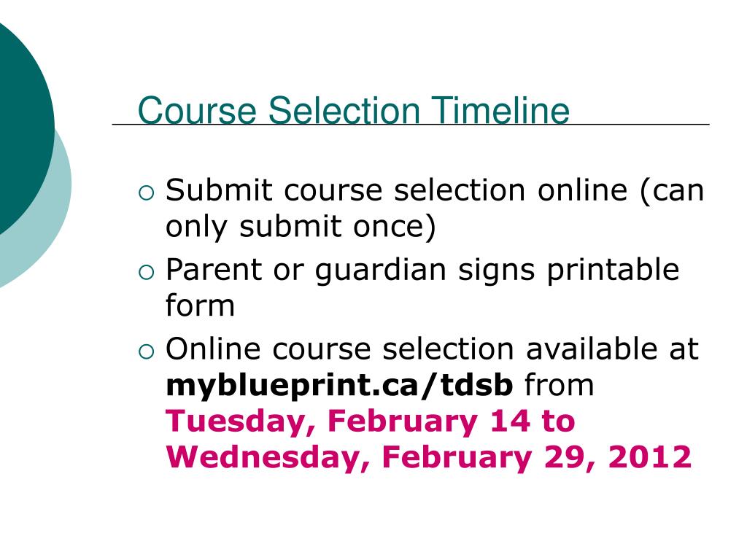Click the word "from" after the web address

click(560, 386)
